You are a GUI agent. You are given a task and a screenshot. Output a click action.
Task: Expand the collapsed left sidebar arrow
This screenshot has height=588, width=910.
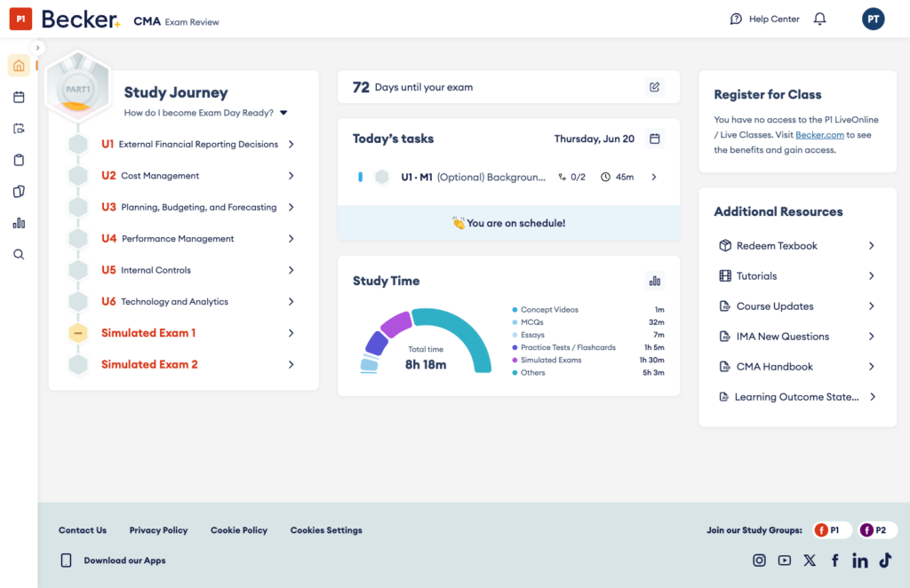pyautogui.click(x=37, y=48)
